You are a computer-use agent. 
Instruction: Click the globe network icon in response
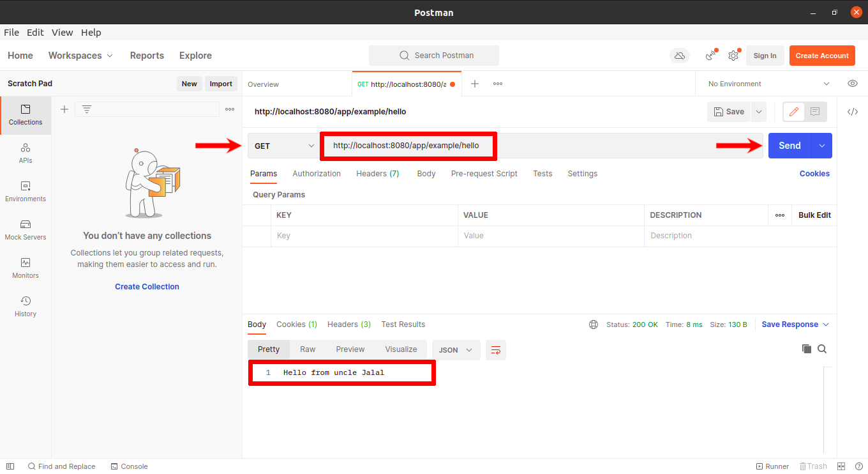coord(594,325)
